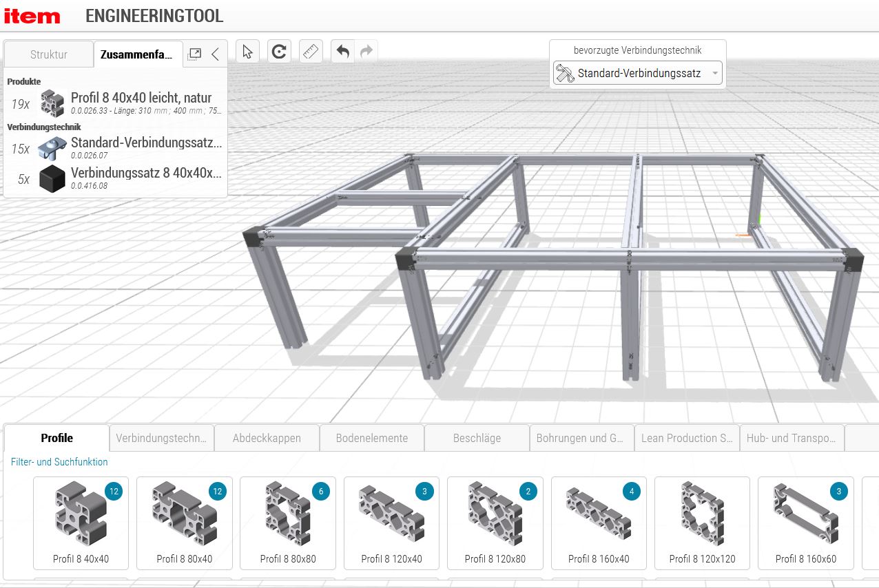Click the 6 badge on Profil 8 80x80
The image size is (879, 588).
coord(321,492)
